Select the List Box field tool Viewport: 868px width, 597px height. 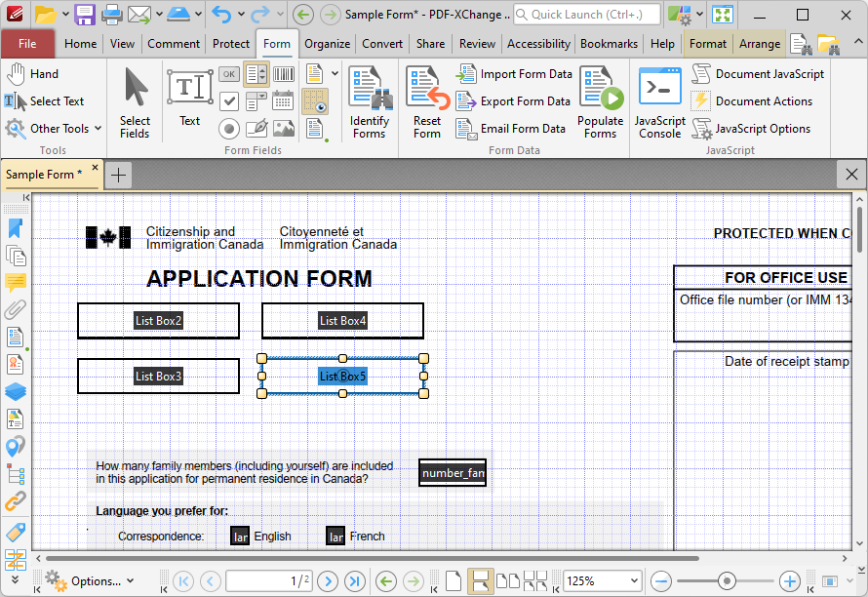(x=256, y=74)
